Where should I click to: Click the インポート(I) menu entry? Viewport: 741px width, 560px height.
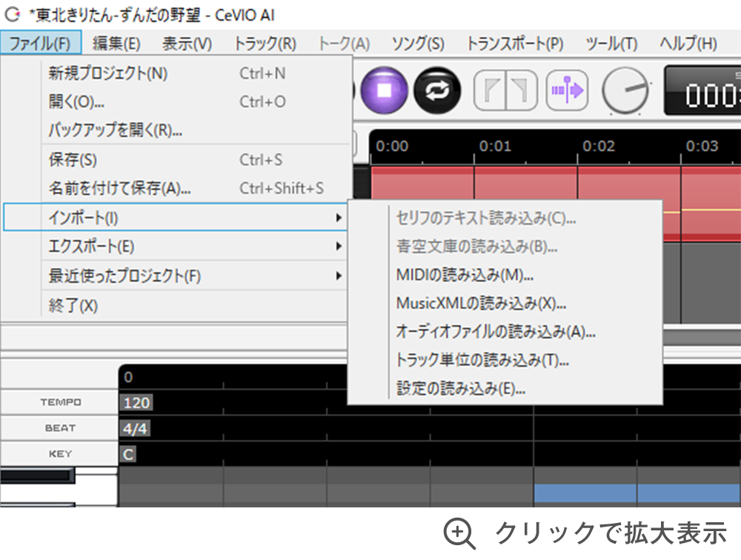pos(176,217)
